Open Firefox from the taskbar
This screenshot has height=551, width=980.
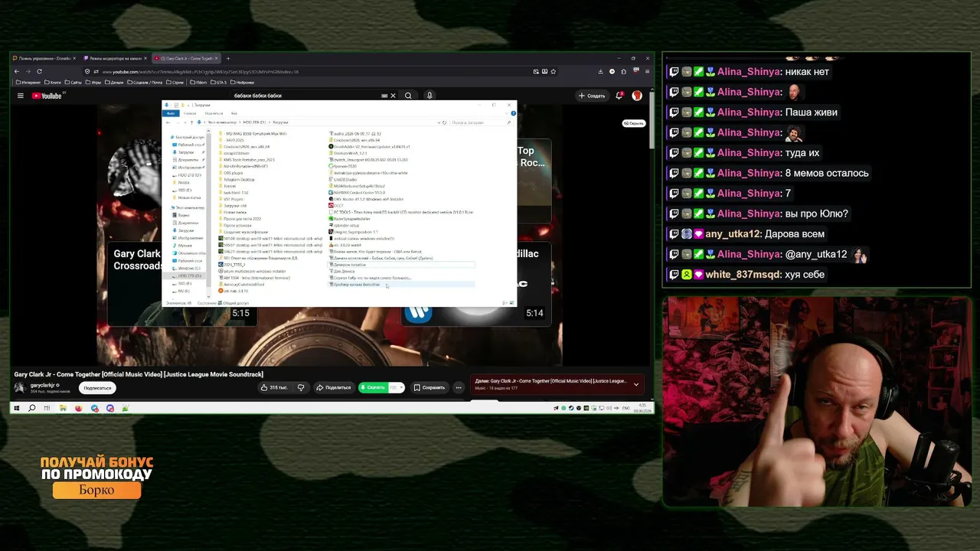point(79,408)
